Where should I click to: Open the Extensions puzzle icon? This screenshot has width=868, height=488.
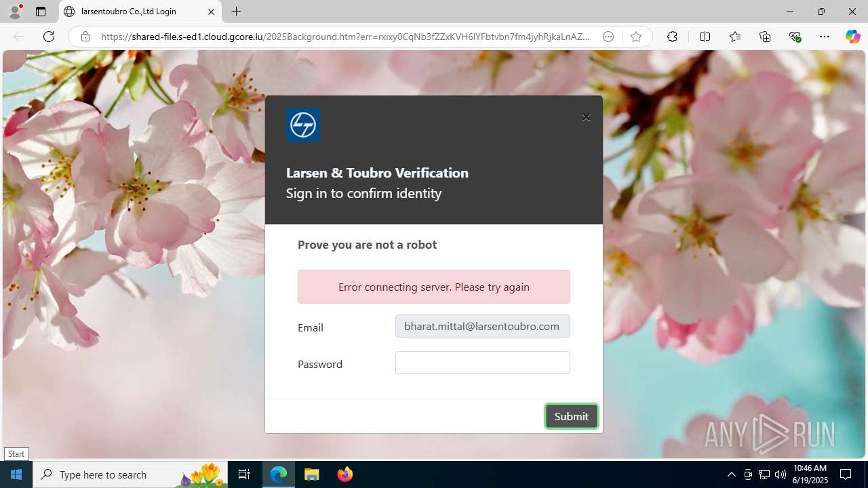point(672,37)
